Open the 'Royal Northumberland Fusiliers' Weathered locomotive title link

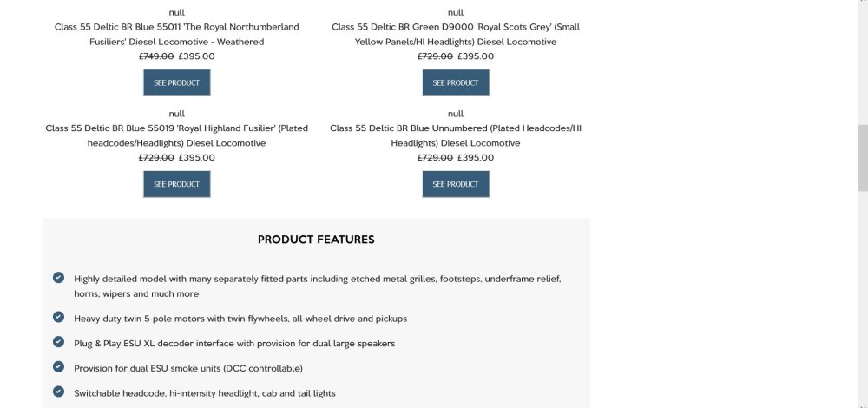[177, 34]
